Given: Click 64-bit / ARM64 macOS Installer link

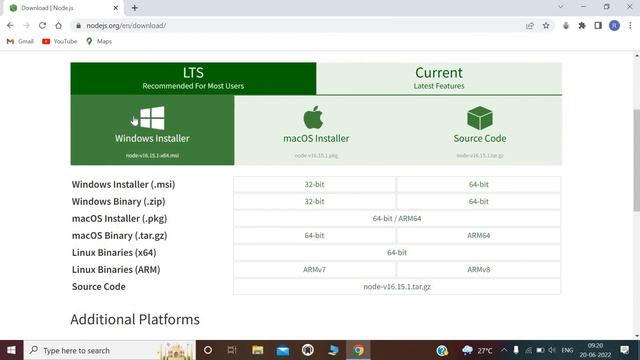Looking at the screenshot, I should pos(397,218).
